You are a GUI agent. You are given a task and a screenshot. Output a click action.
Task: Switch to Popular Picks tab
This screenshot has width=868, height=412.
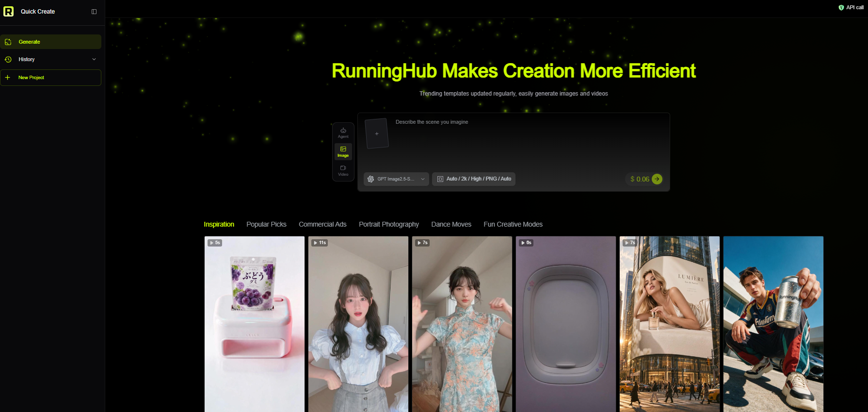point(266,224)
